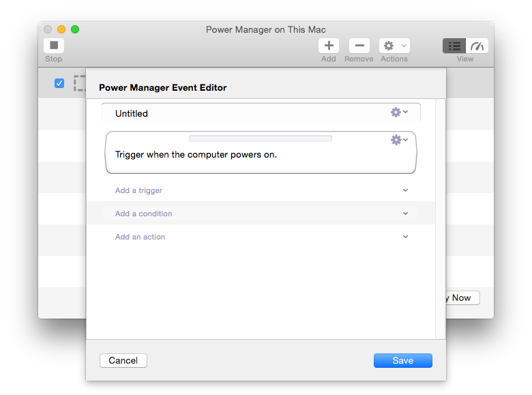Click the grey bar handle above the trigger

[x=261, y=138]
